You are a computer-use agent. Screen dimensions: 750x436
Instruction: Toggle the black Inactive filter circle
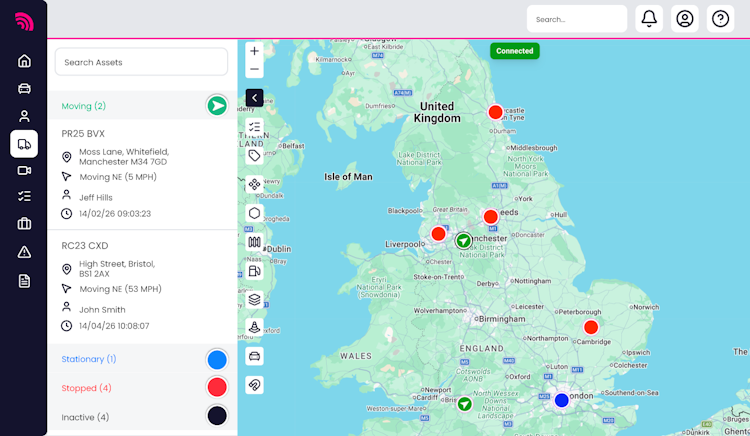(217, 416)
